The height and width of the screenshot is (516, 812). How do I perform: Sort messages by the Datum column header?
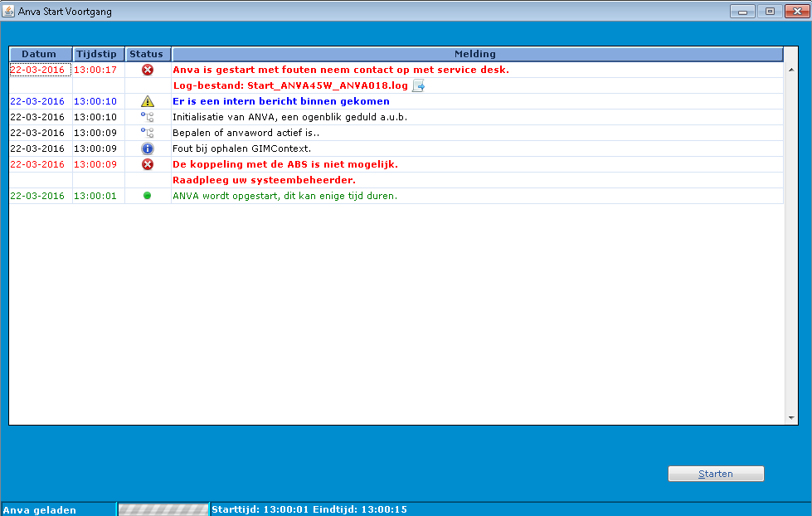[x=38, y=53]
